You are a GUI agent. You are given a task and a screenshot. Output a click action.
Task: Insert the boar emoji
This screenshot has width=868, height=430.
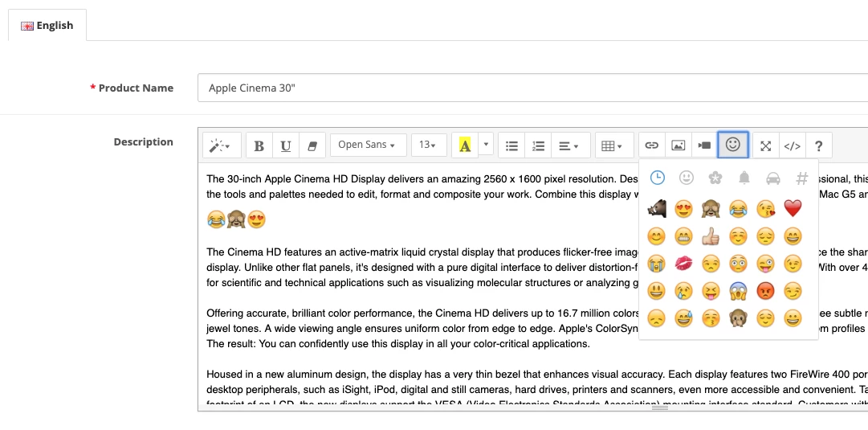657,208
